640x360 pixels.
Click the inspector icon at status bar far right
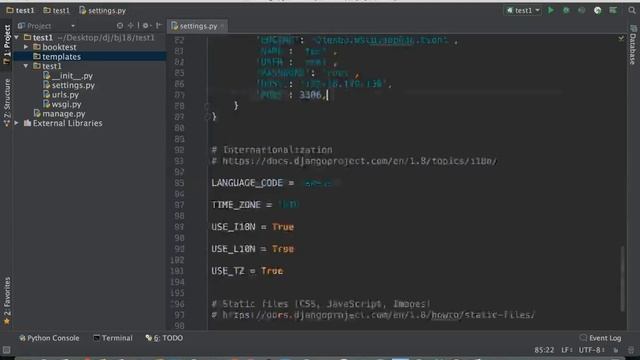click(x=631, y=350)
